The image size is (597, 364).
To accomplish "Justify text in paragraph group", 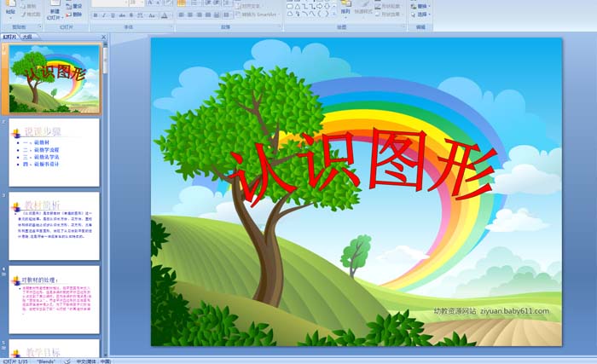I will tap(208, 14).
